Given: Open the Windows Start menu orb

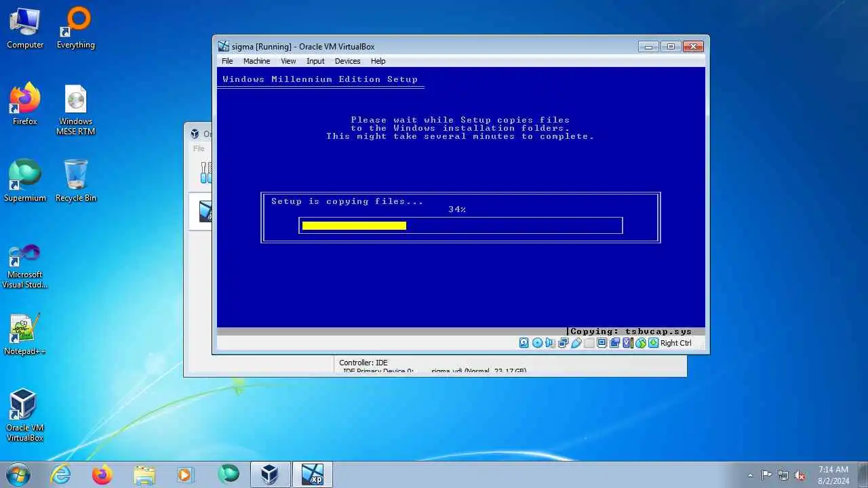Looking at the screenshot, I should coord(18,474).
